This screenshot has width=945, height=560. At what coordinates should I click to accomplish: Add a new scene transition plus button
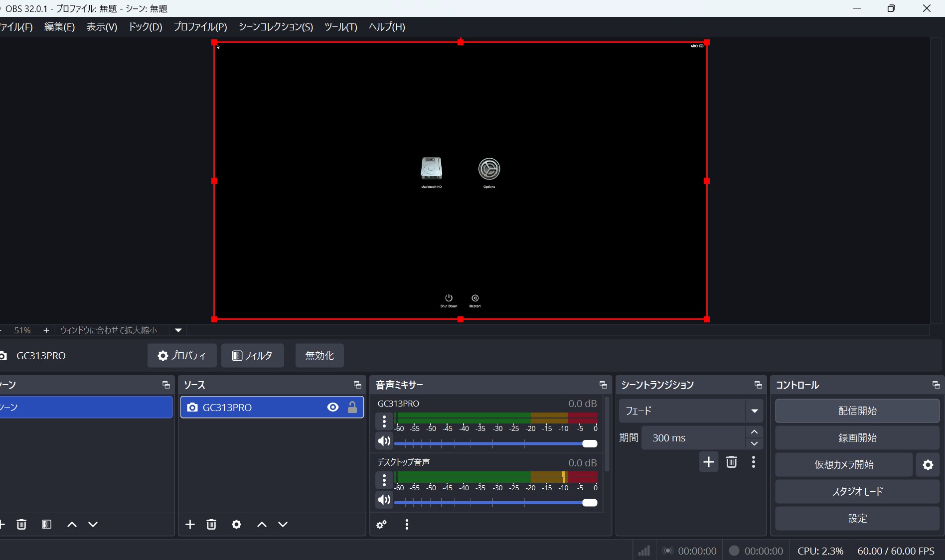708,462
